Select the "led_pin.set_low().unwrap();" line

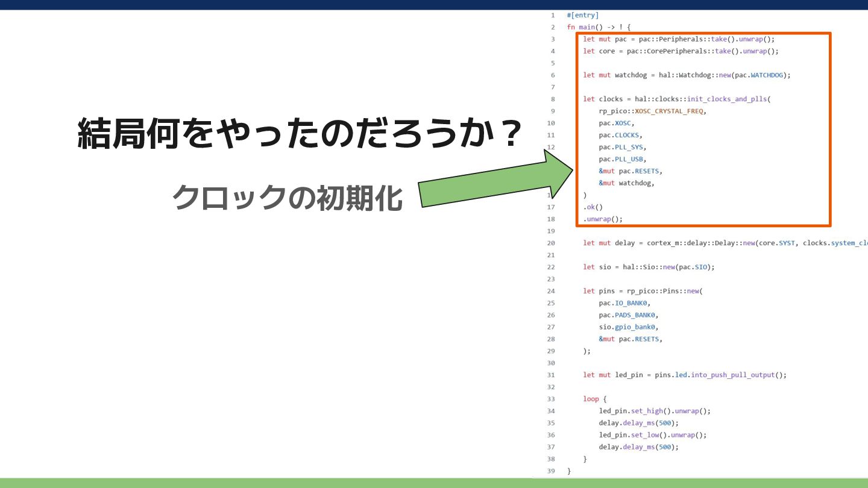(x=653, y=435)
